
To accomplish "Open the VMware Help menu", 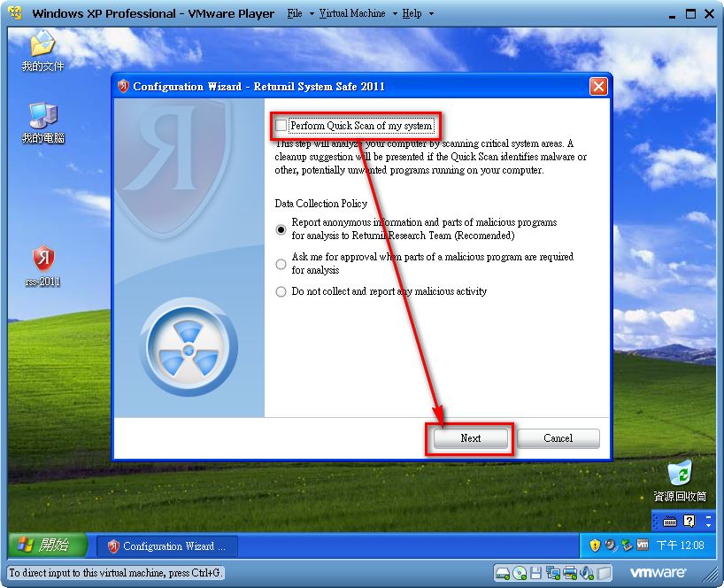I will [x=412, y=13].
